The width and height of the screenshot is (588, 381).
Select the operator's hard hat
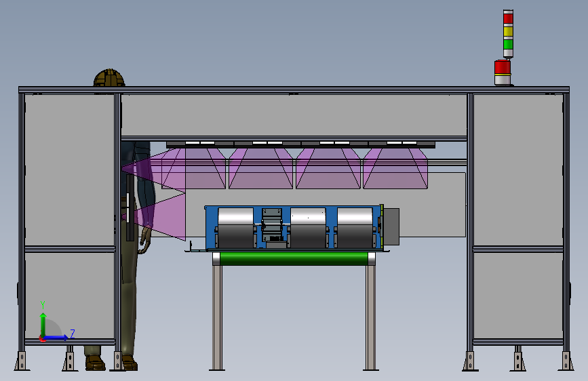pyautogui.click(x=109, y=78)
